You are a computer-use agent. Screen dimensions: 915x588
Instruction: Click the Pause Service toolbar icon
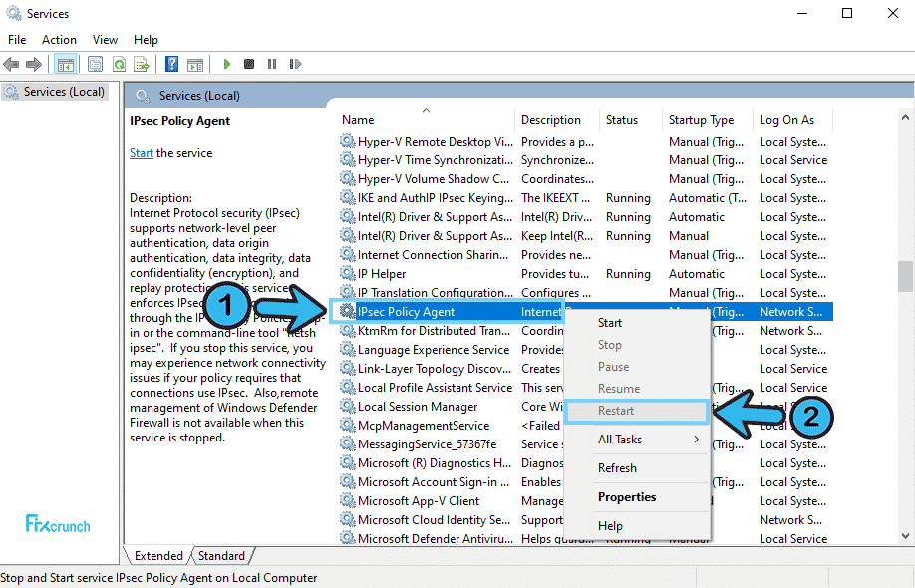tap(272, 64)
